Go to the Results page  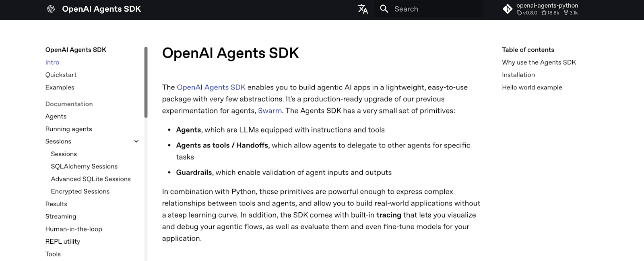(56, 204)
